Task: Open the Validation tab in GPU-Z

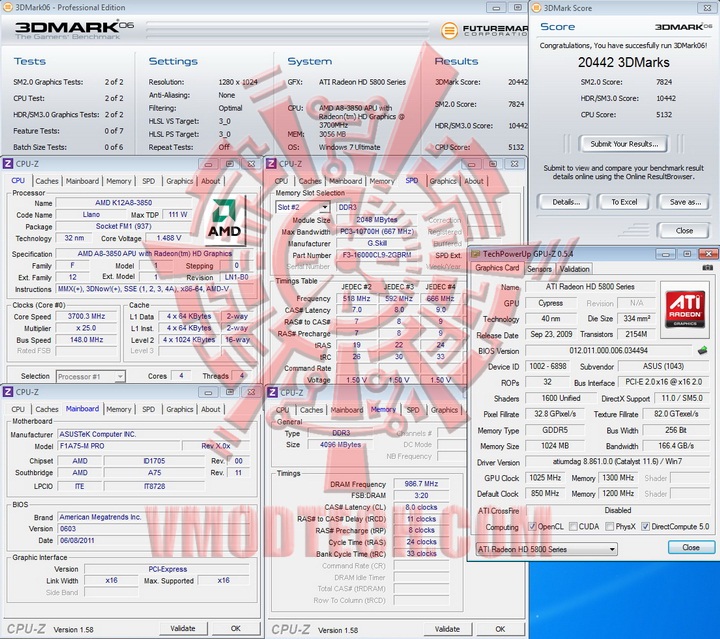Action: [574, 269]
